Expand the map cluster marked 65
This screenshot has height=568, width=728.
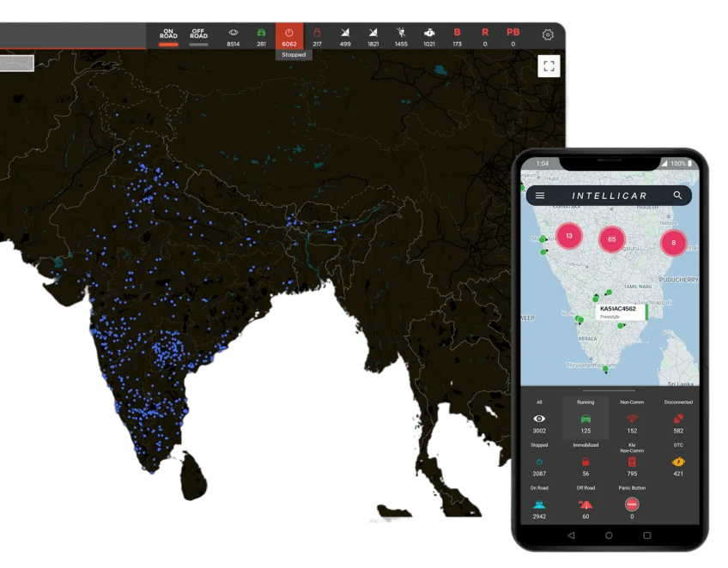tap(611, 239)
